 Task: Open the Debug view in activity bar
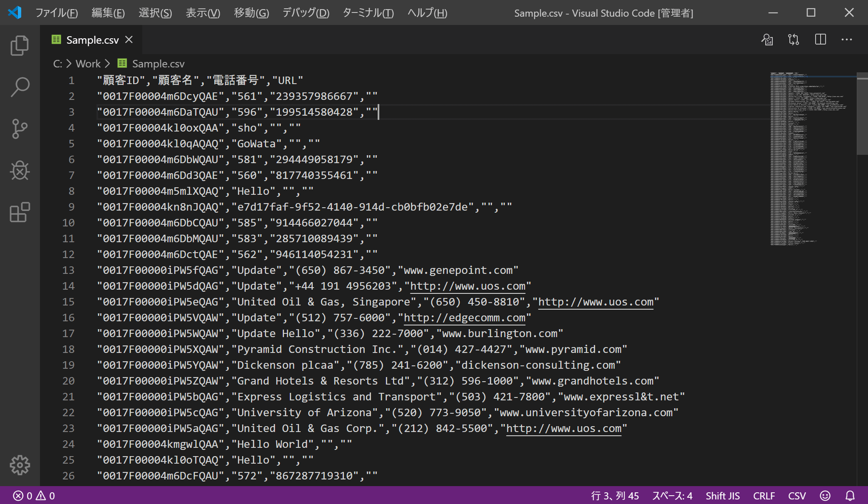pyautogui.click(x=20, y=170)
